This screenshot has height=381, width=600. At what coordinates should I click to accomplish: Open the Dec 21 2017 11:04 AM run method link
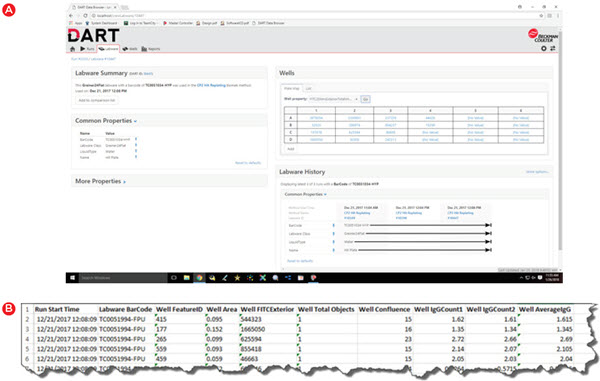point(357,213)
